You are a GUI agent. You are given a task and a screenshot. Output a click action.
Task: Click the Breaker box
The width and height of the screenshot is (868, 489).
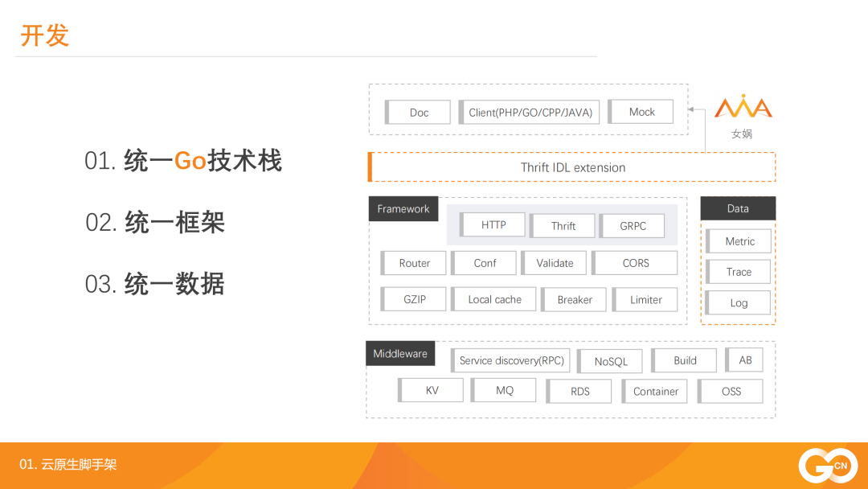pos(574,300)
